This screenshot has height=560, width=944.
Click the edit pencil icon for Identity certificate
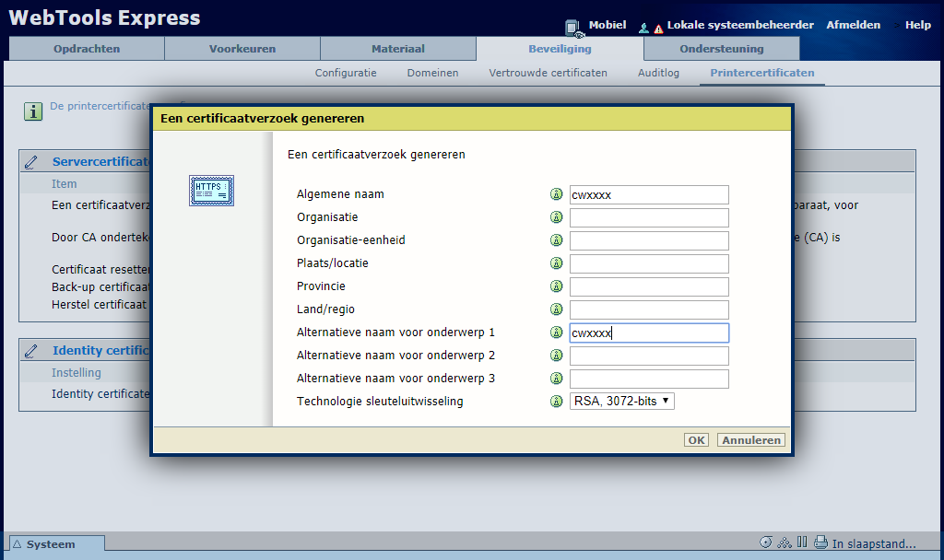pos(32,351)
